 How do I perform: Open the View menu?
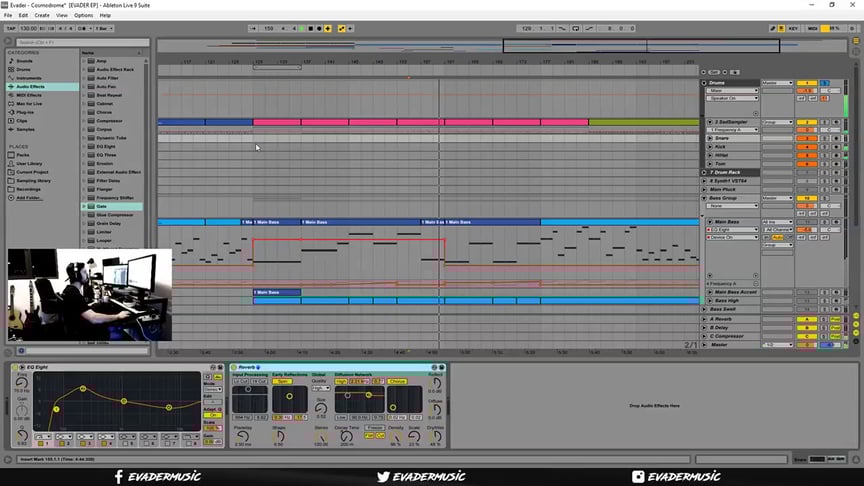tap(62, 15)
